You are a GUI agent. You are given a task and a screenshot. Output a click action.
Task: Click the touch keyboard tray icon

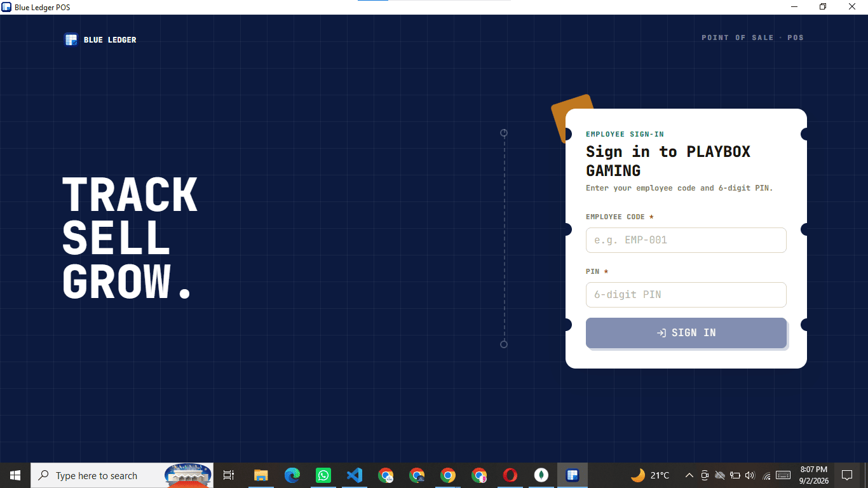pyautogui.click(x=783, y=475)
